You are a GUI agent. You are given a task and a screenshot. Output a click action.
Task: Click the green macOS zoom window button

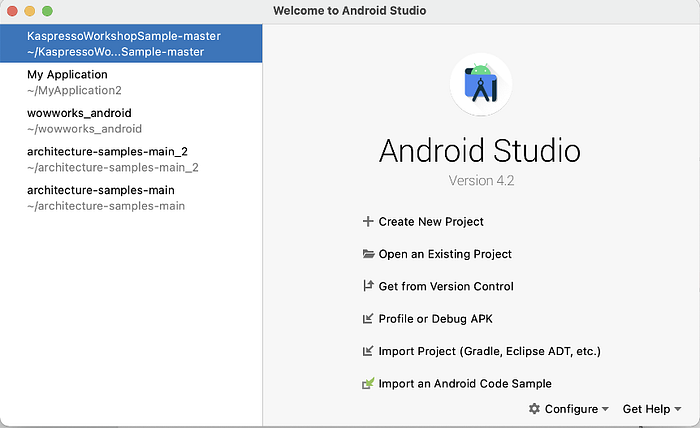pyautogui.click(x=47, y=11)
